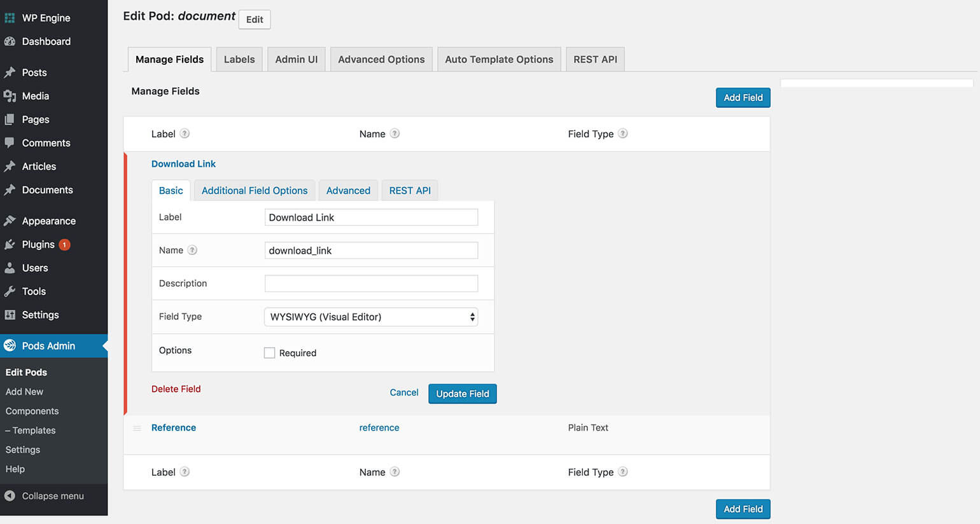Image resolution: width=980 pixels, height=524 pixels.
Task: Cancel editing the field
Action: [404, 392]
